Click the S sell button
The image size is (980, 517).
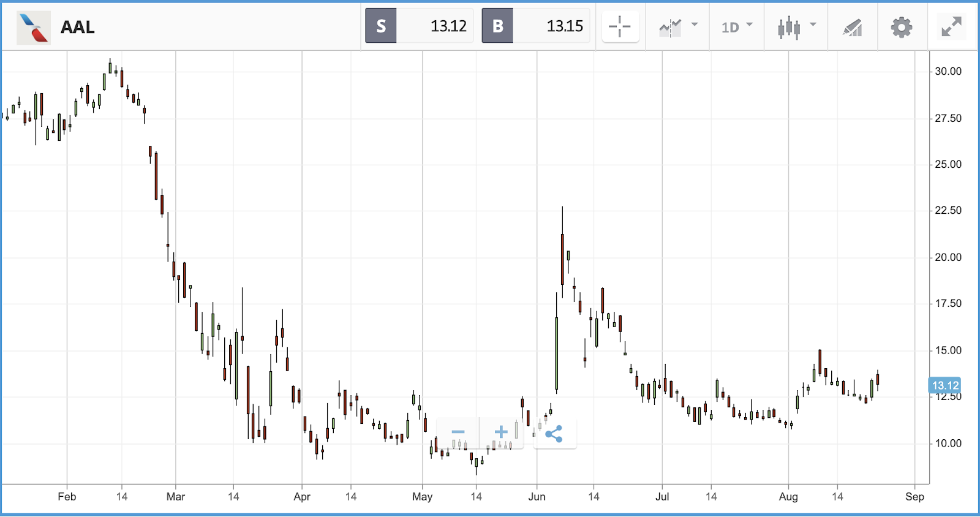tap(381, 26)
